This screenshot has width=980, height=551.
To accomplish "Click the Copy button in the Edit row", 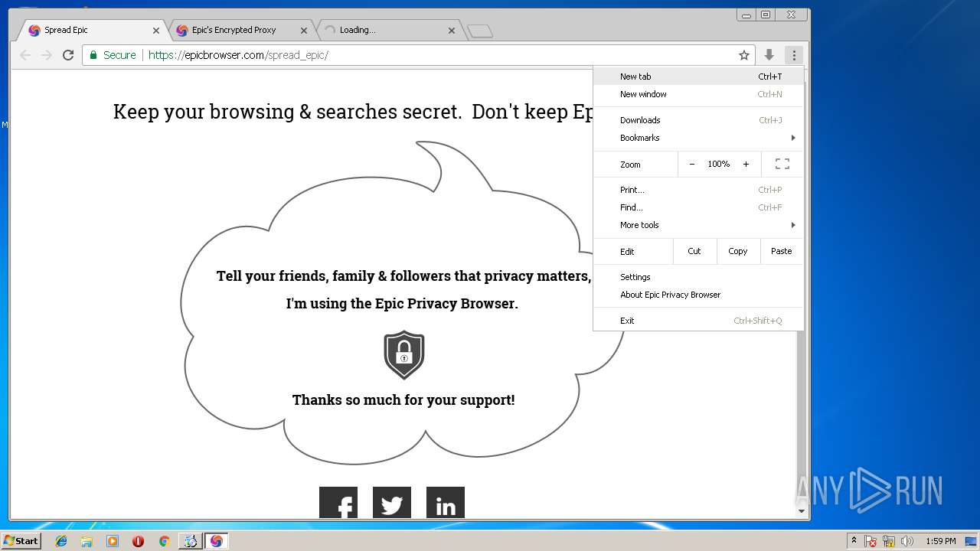I will coord(738,251).
